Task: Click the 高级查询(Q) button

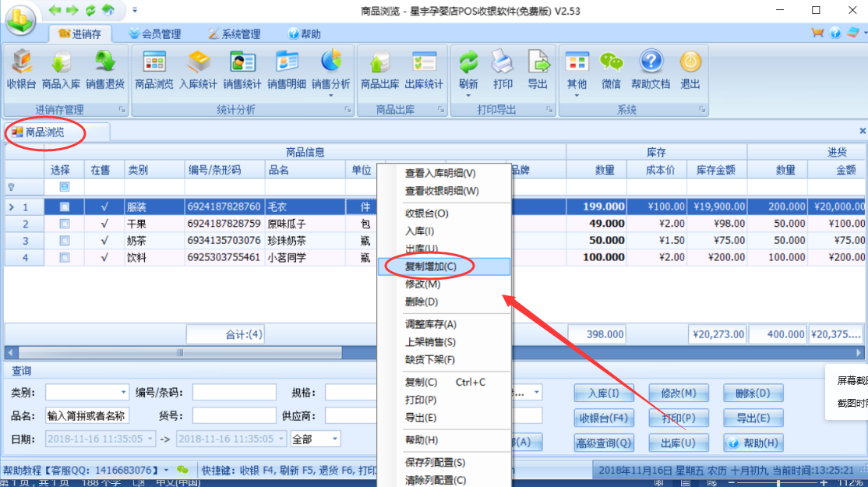Action: [x=603, y=443]
